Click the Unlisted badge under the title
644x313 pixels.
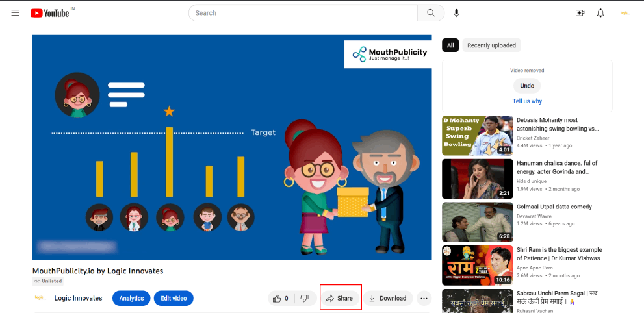(x=48, y=281)
